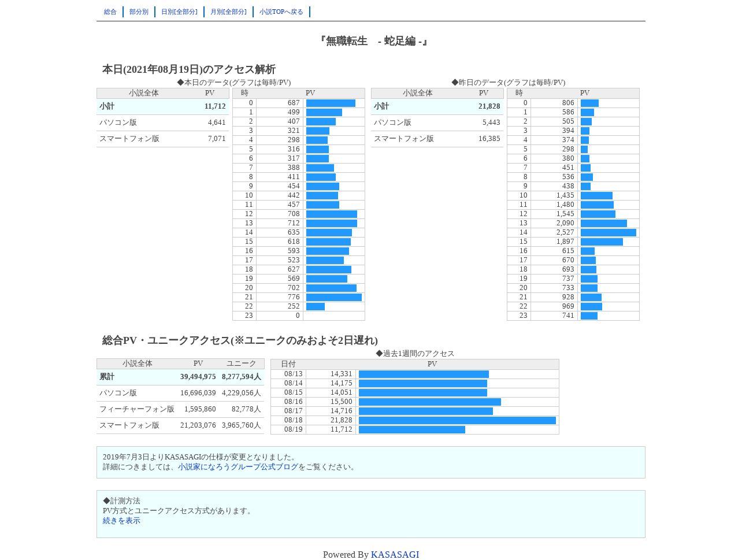Click パソコン版 total PV 16,696,039
This screenshot has height=560, width=742.
click(198, 393)
